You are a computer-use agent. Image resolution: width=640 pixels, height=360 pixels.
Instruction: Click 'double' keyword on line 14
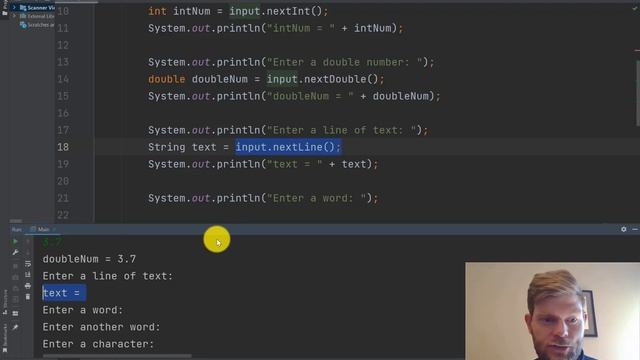pos(167,79)
